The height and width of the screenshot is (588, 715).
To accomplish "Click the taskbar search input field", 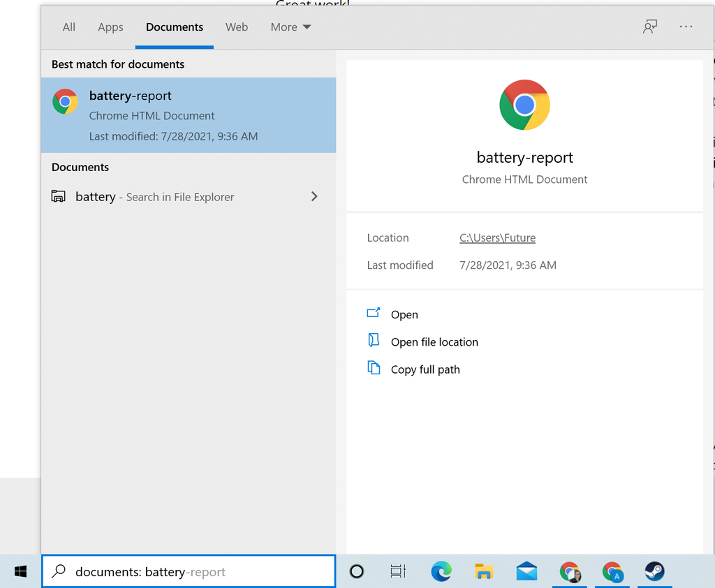I will click(x=189, y=571).
